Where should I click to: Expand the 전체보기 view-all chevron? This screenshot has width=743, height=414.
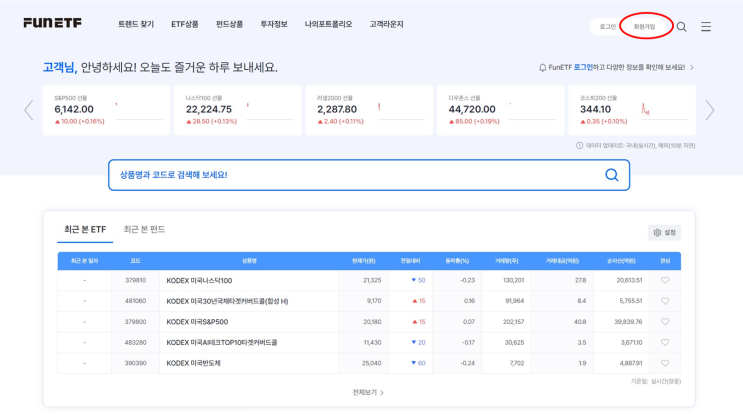[368, 392]
